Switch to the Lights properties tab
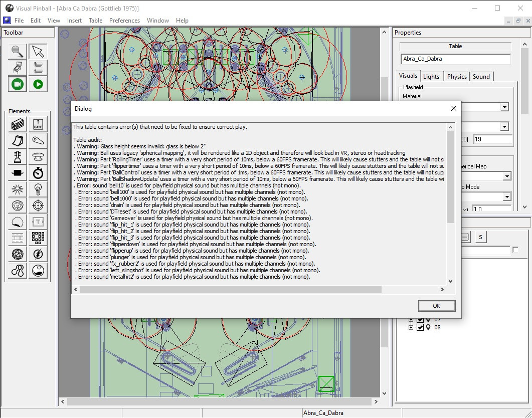 click(431, 77)
